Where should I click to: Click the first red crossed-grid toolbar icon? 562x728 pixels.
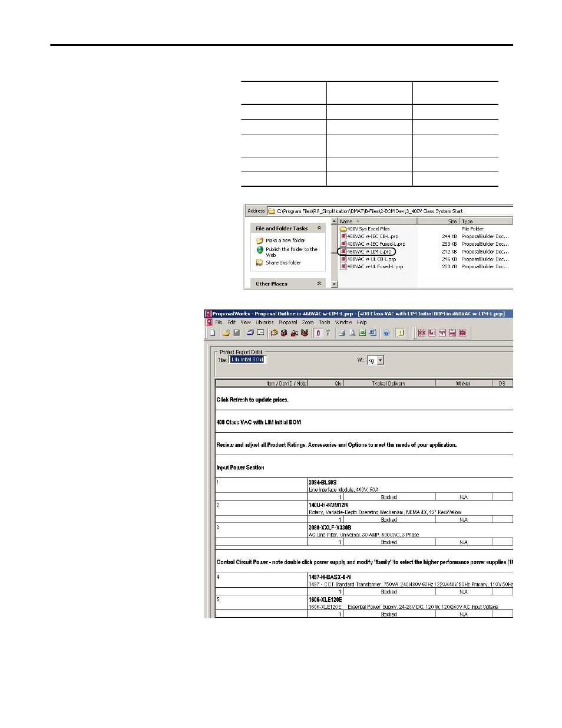(422, 333)
